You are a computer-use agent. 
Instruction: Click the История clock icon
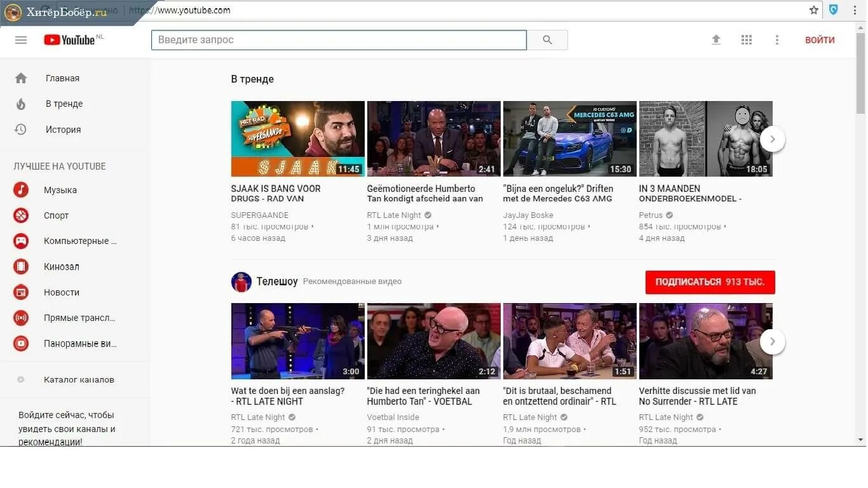click(21, 130)
